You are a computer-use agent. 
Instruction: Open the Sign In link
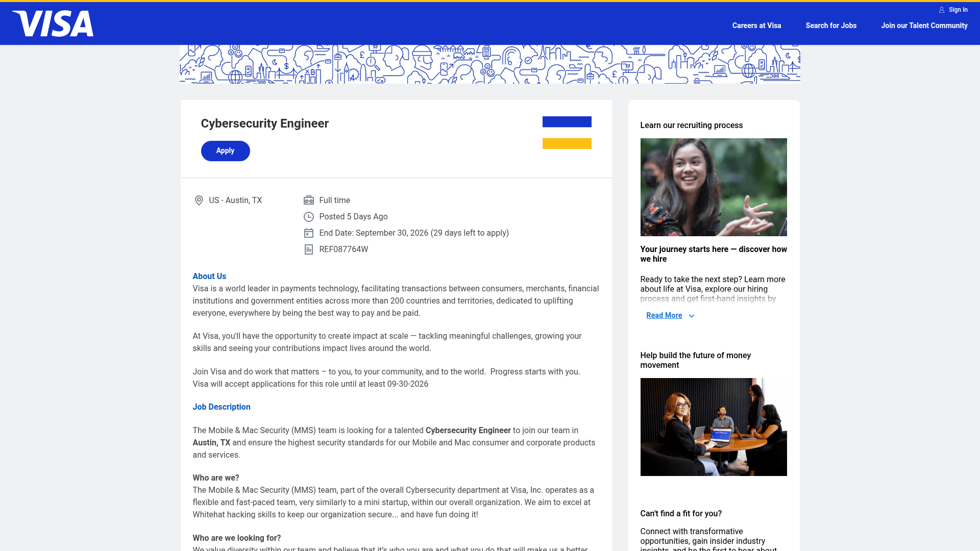[958, 10]
